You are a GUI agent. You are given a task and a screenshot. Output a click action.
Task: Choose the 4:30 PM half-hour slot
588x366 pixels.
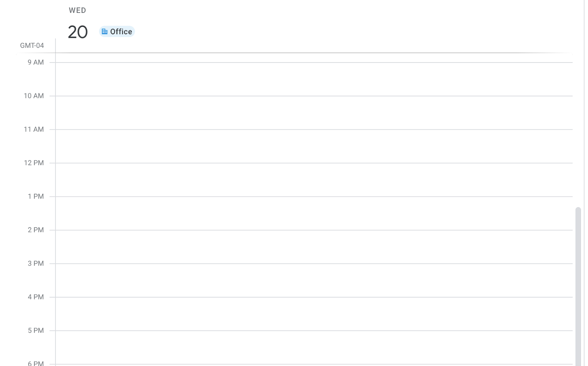[x=314, y=322]
